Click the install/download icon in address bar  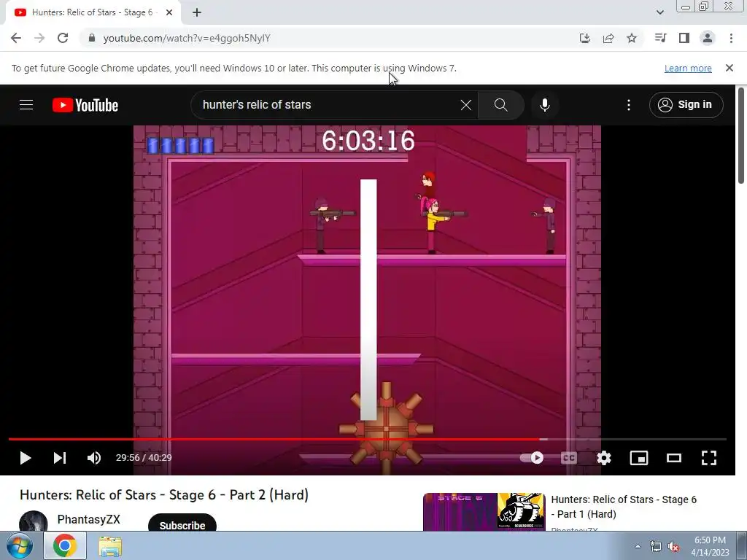click(x=584, y=38)
